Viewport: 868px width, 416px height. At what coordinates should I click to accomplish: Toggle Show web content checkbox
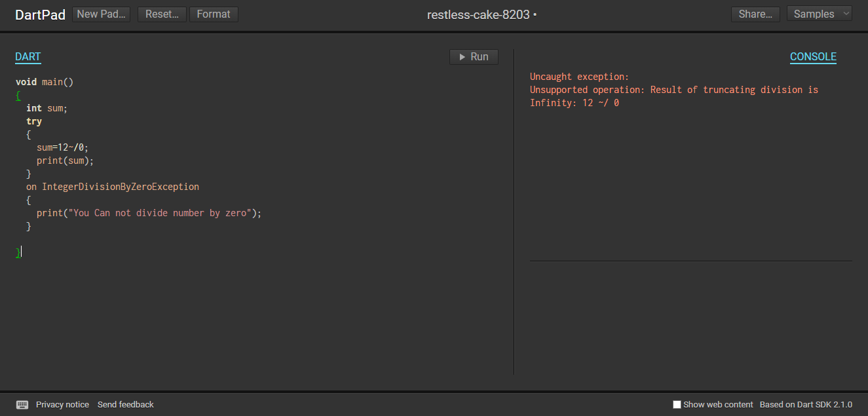click(x=677, y=404)
